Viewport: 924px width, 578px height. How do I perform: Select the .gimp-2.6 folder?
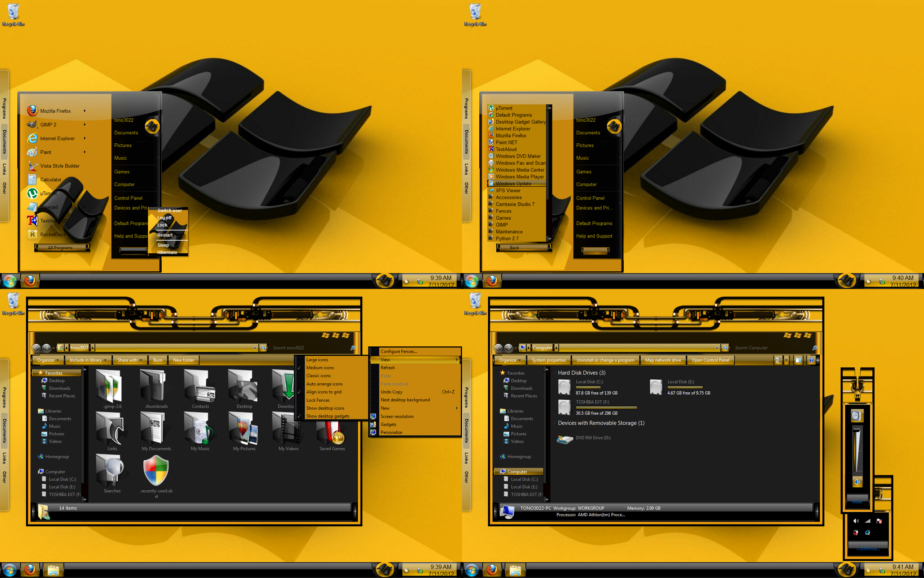(x=112, y=389)
